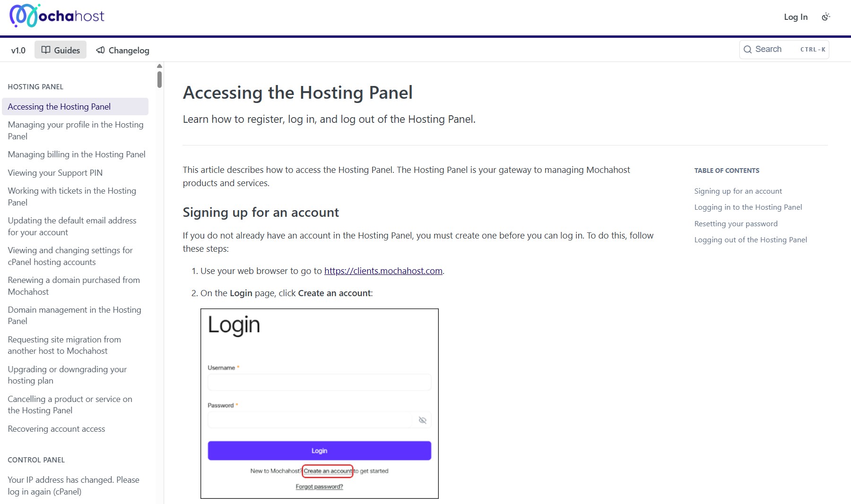Click Log In in the header
The width and height of the screenshot is (851, 504).
tap(795, 17)
